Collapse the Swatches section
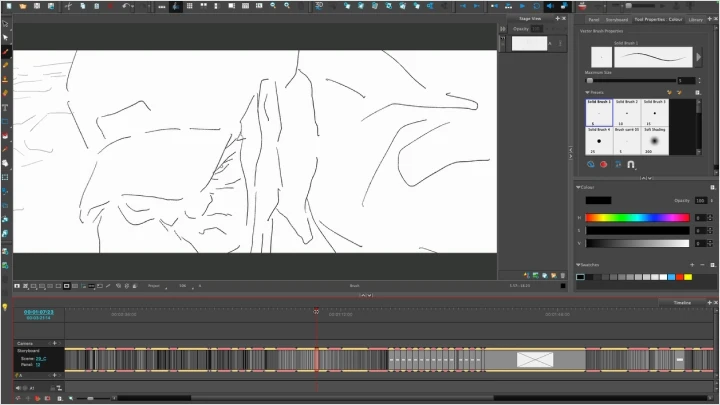This screenshot has width=720, height=405. tap(579, 264)
